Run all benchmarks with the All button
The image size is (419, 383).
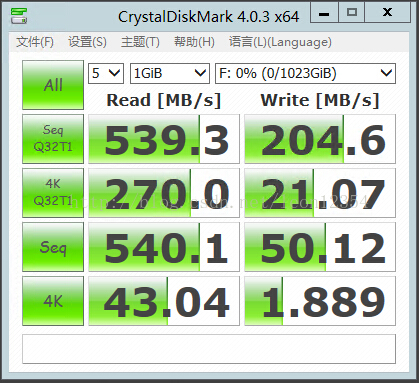[53, 85]
